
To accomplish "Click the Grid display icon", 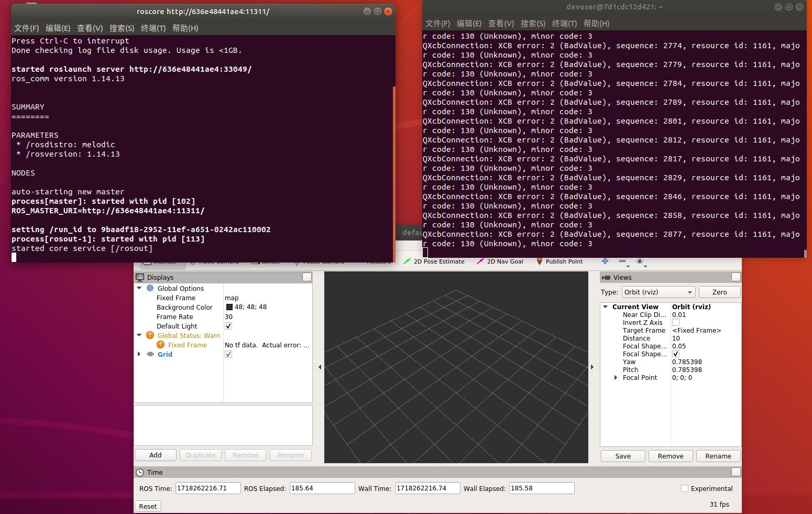I will tap(150, 354).
